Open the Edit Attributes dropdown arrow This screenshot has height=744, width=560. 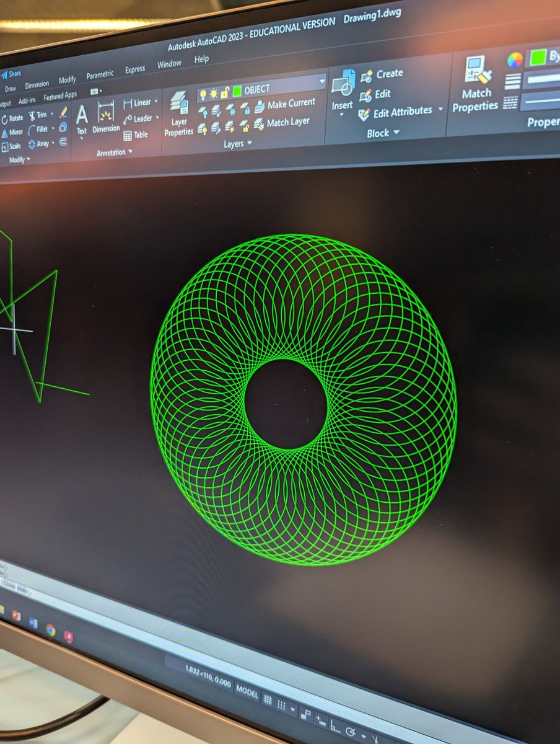coord(440,109)
